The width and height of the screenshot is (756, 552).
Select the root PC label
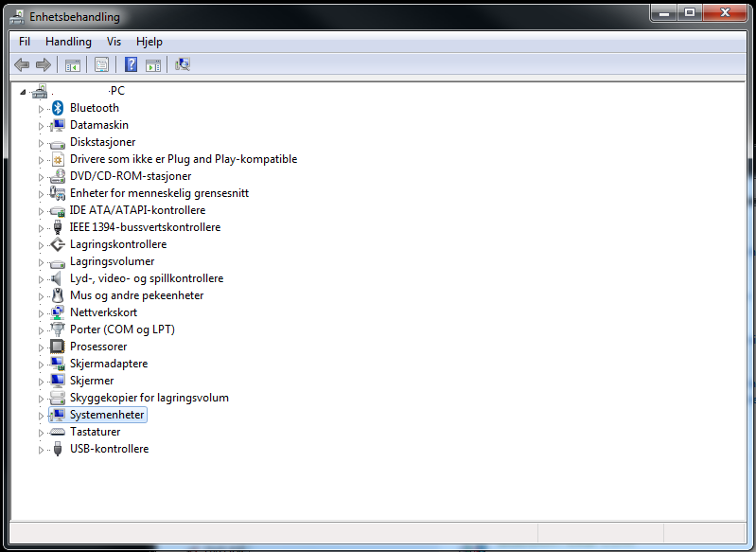[x=88, y=91]
